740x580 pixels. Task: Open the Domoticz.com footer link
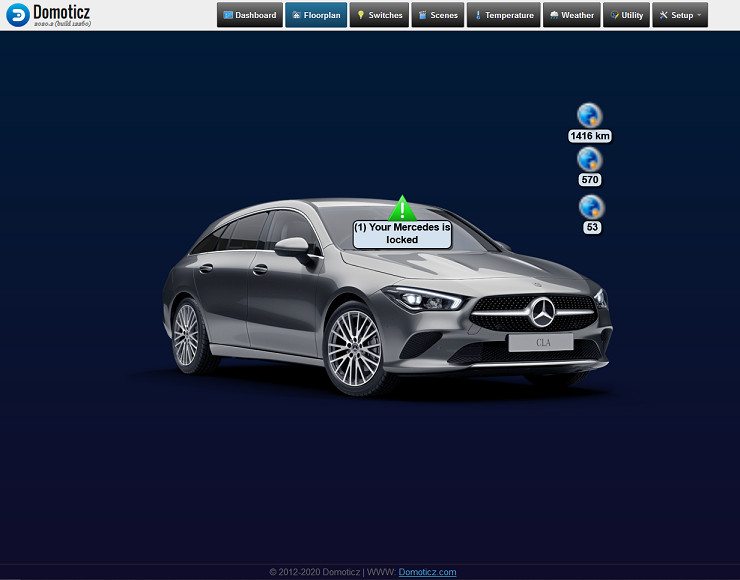coord(427,572)
